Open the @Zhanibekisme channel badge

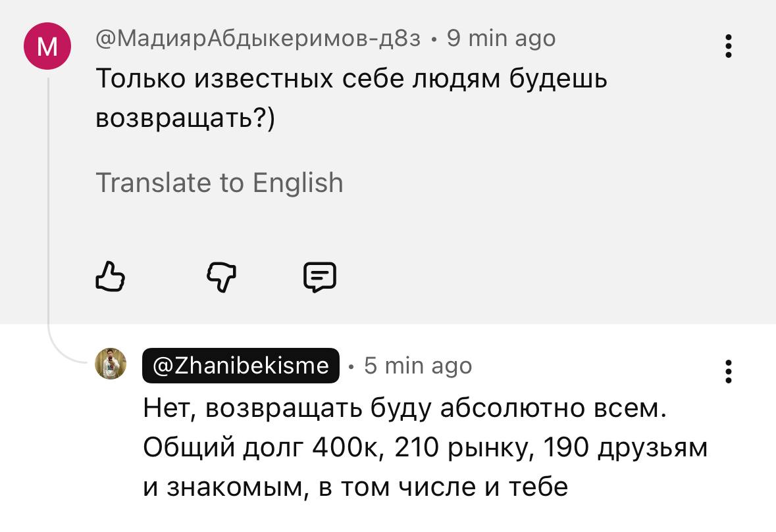(x=241, y=366)
